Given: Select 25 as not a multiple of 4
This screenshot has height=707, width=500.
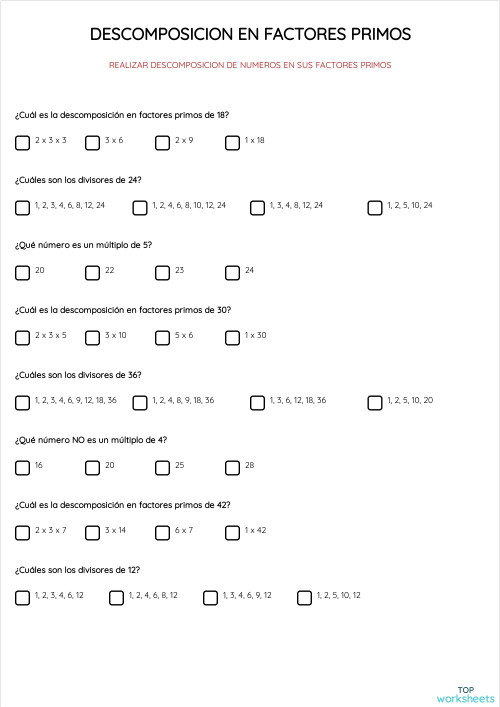Looking at the screenshot, I should tap(162, 468).
